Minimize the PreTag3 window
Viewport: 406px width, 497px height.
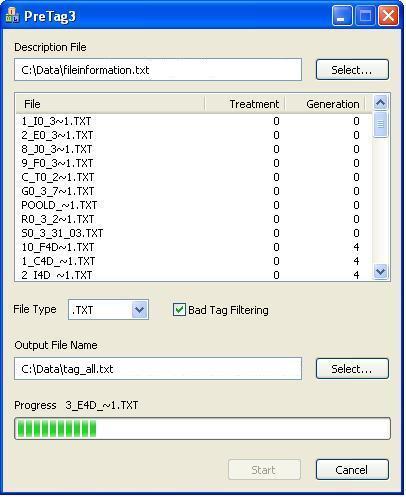[x=342, y=16]
